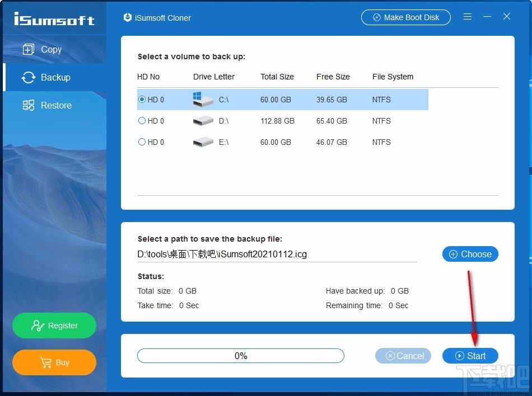This screenshot has width=532, height=396.
Task: Close the iSumsoft Cloner window
Action: 507,17
